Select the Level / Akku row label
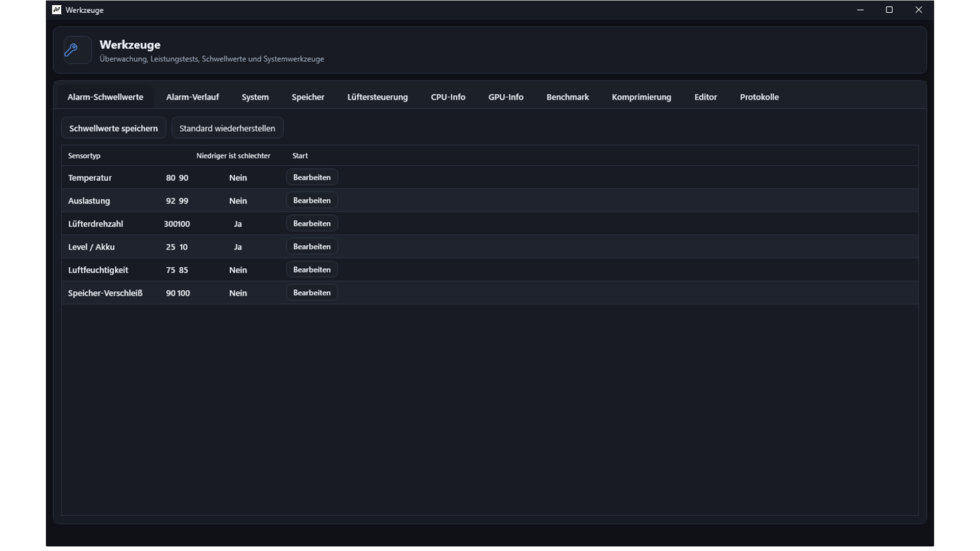The width and height of the screenshot is (980, 551). pyautogui.click(x=91, y=247)
